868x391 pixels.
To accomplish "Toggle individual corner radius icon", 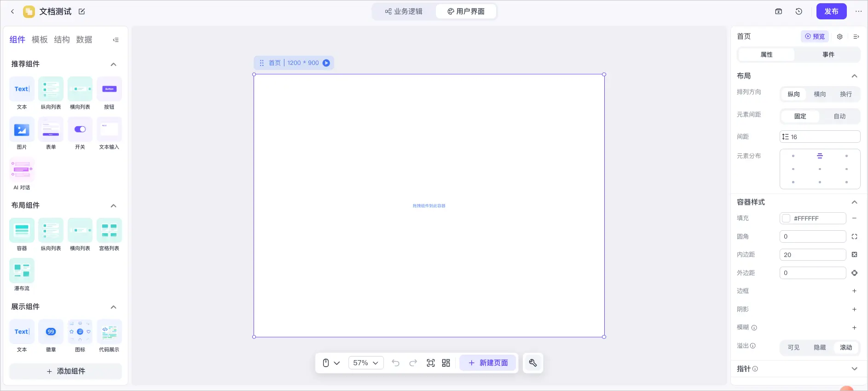I will pos(854,237).
